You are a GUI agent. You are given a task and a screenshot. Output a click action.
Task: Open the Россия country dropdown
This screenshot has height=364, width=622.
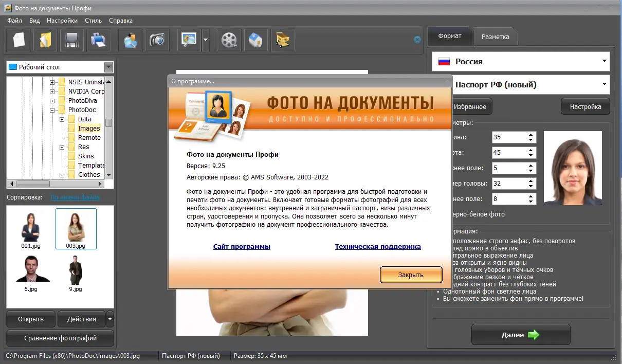[x=604, y=61]
